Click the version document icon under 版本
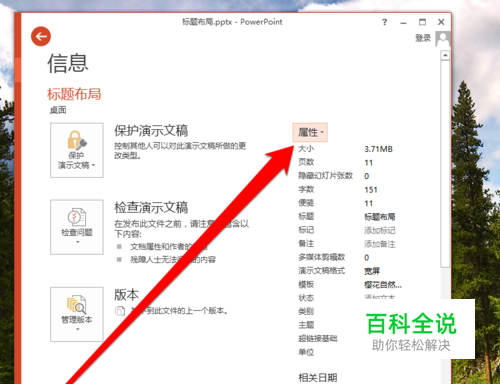The image size is (500, 384). tap(120, 311)
